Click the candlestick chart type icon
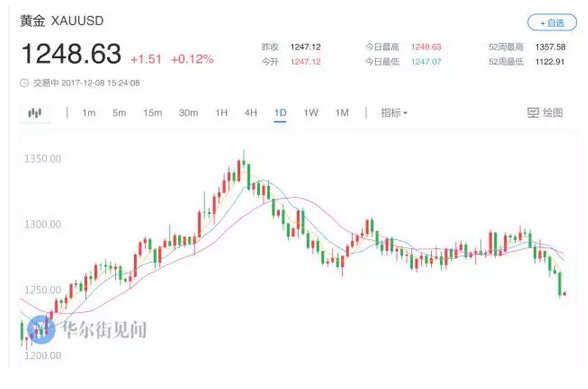 pos(35,113)
